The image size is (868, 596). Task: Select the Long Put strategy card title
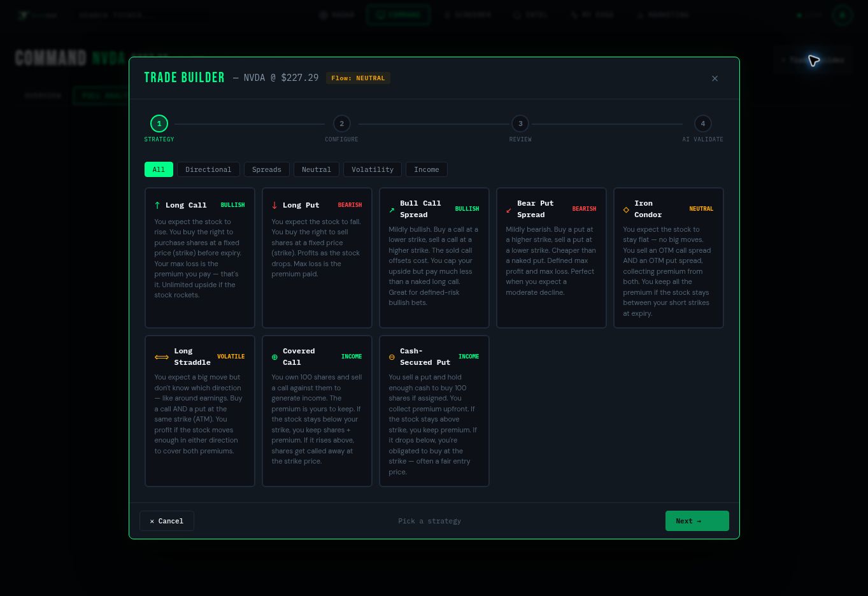[x=301, y=205]
